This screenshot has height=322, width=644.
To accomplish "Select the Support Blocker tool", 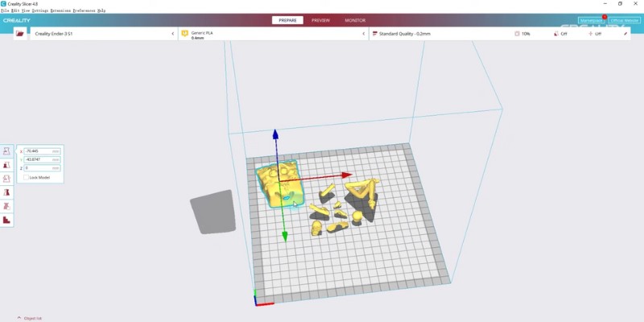I will 6,220.
